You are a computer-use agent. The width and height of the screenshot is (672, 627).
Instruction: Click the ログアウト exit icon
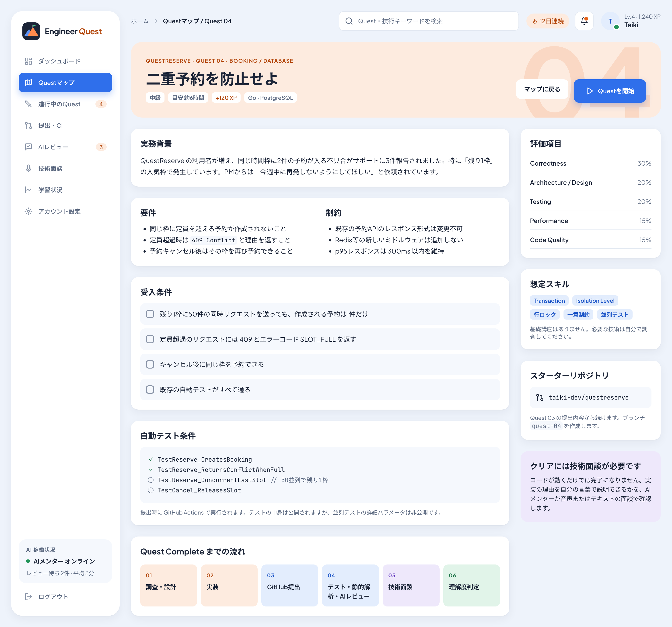point(28,597)
